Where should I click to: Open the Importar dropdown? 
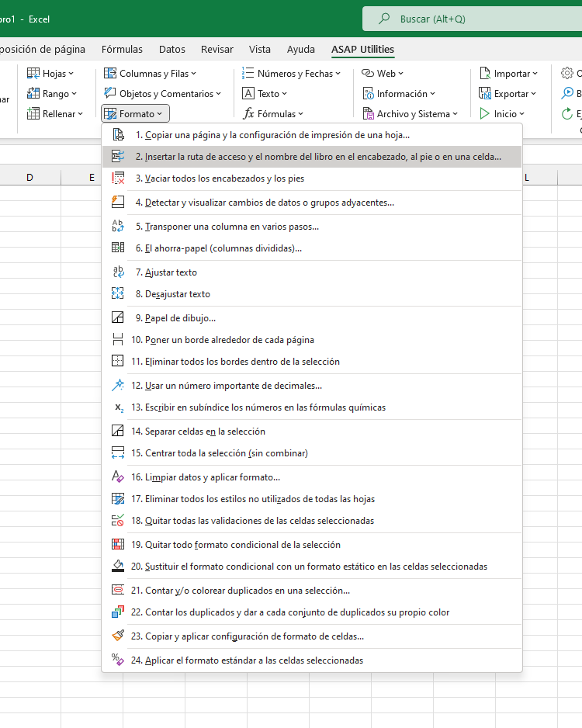(x=508, y=74)
